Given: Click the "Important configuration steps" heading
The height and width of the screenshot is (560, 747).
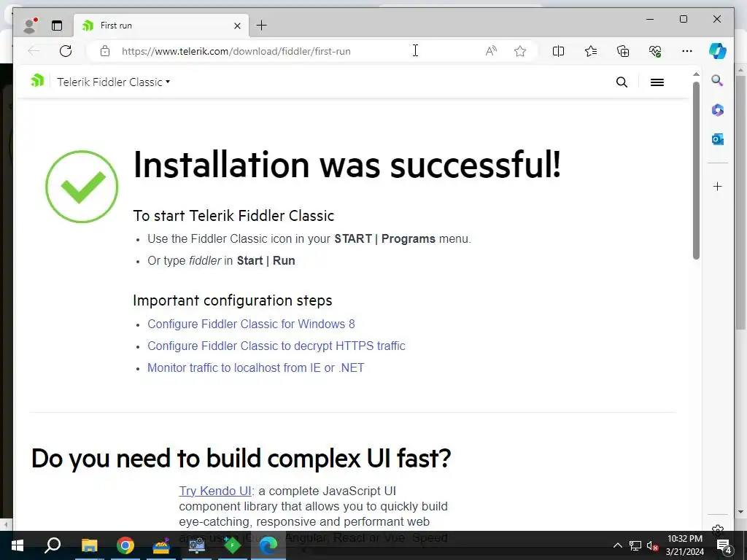Looking at the screenshot, I should click(x=233, y=300).
